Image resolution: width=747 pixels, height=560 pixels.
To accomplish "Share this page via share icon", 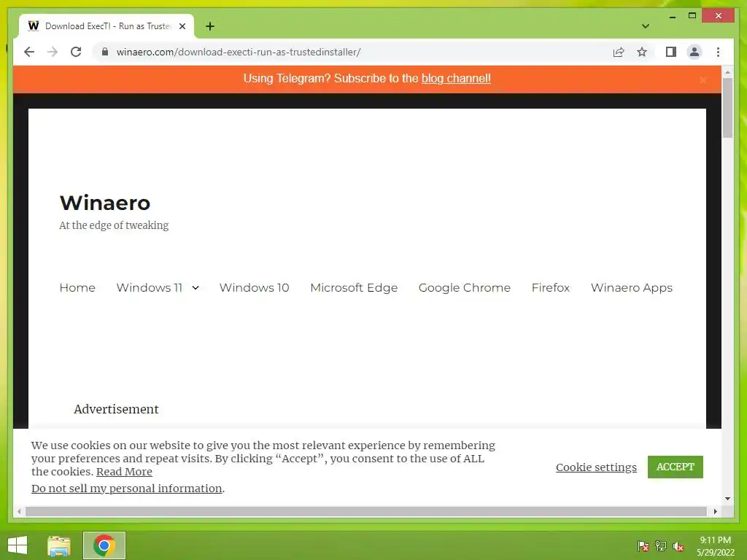I will coord(619,52).
